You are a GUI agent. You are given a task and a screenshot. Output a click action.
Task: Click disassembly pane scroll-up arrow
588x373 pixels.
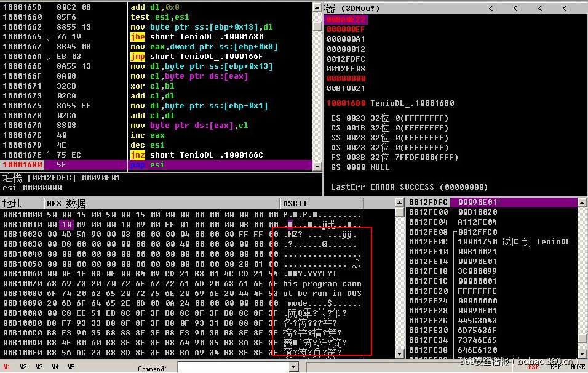tap(317, 7)
